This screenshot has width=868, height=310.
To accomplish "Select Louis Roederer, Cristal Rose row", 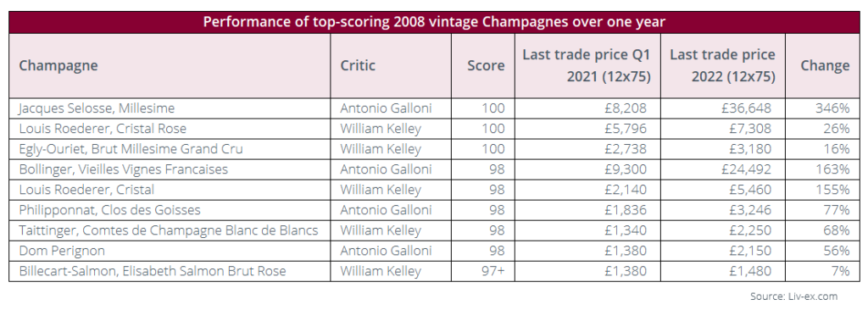I will (x=434, y=129).
